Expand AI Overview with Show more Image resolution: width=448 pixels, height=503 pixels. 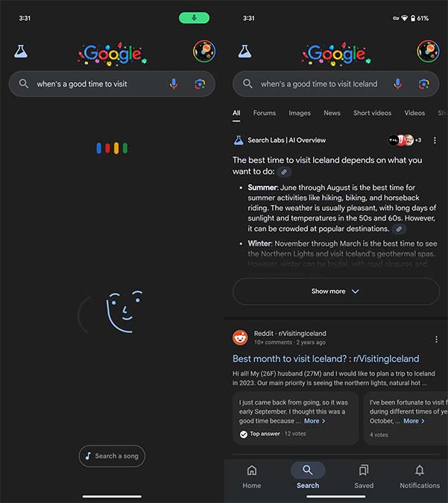tap(335, 291)
